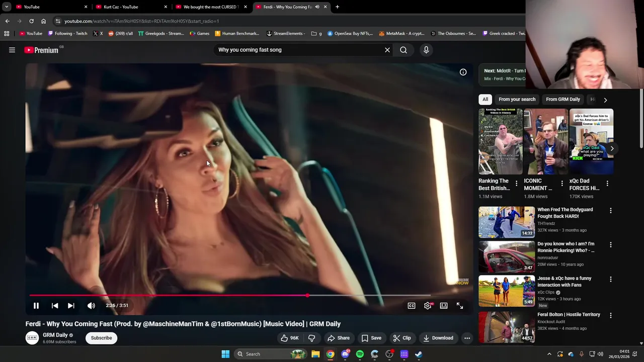This screenshot has width=644, height=362.
Task: Switch to We bought the most CURSED tab
Action: (x=211, y=7)
